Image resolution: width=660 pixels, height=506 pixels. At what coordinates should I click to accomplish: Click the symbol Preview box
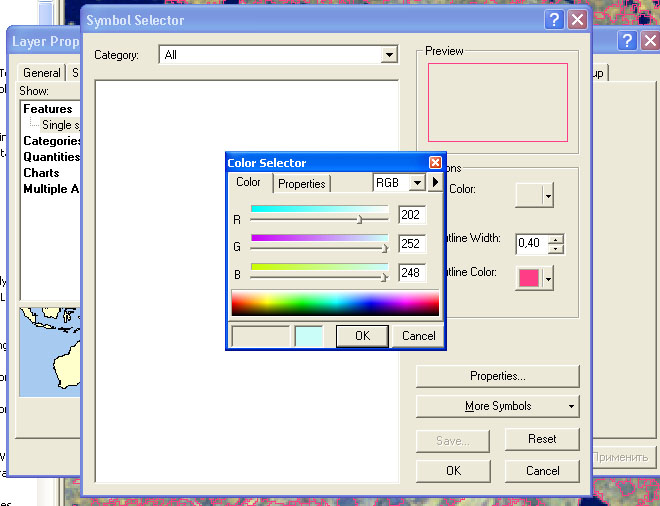click(x=498, y=102)
